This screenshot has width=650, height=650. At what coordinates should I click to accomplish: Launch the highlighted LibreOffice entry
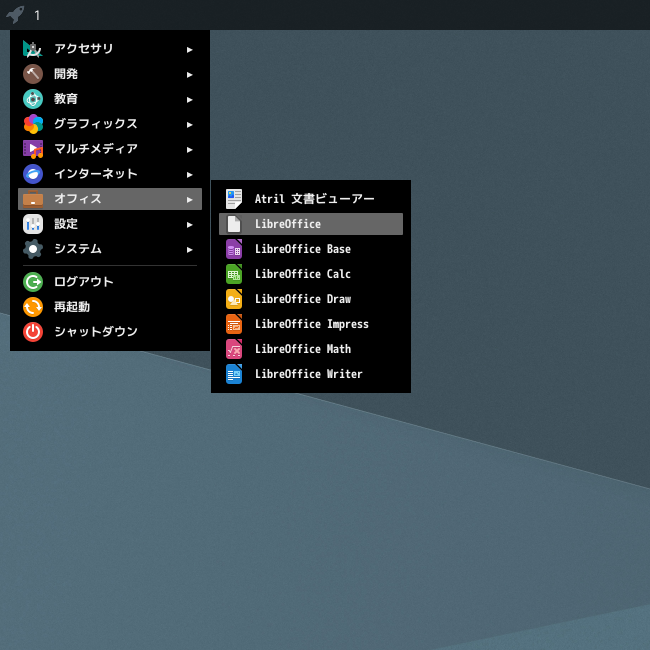311,224
